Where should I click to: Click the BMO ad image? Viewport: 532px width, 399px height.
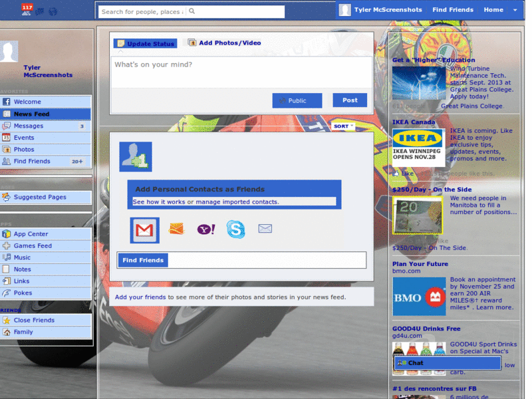coord(419,297)
